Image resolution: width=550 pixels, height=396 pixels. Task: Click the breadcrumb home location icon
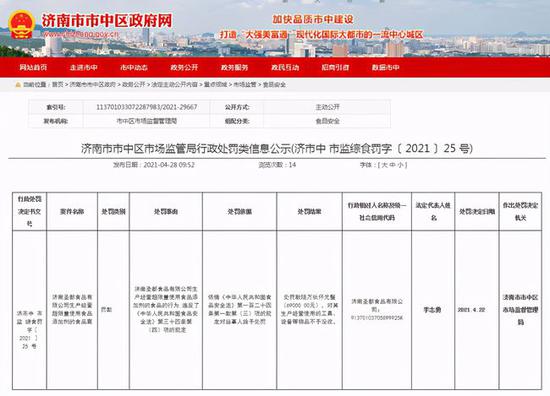[18, 85]
